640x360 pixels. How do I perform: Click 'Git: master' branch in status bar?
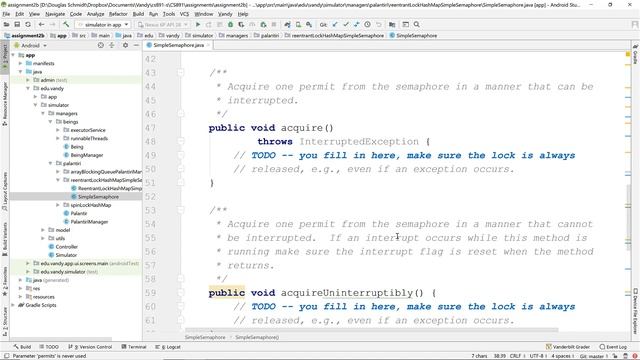(x=593, y=356)
